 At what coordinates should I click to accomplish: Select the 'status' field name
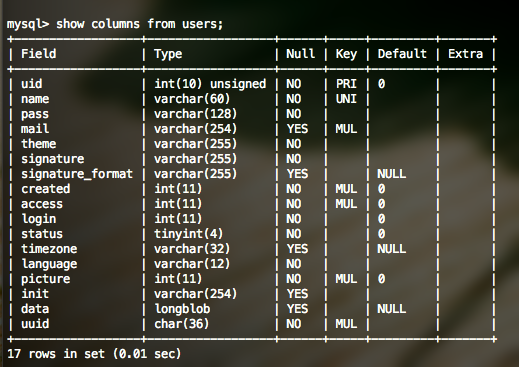pos(42,234)
